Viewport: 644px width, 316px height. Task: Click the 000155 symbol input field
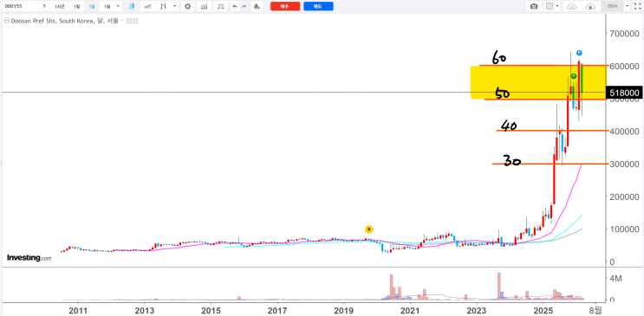tap(20, 6)
